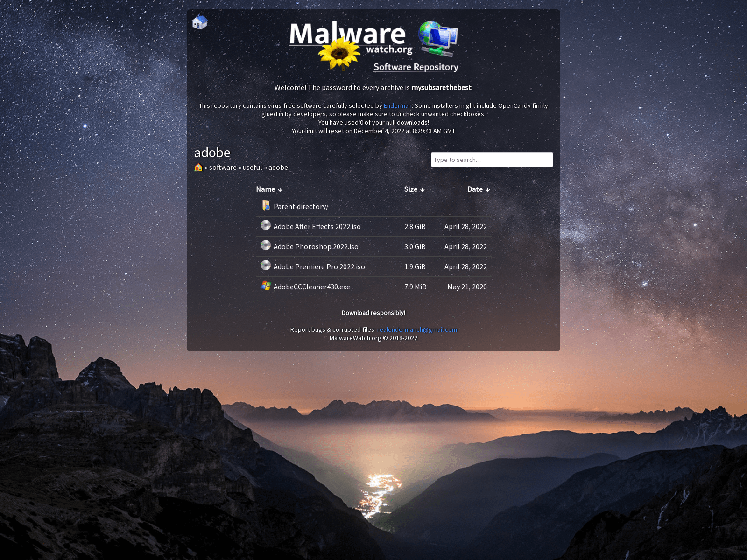The height and width of the screenshot is (560, 747).
Task: Click the Software Repository text
Action: 416,67
